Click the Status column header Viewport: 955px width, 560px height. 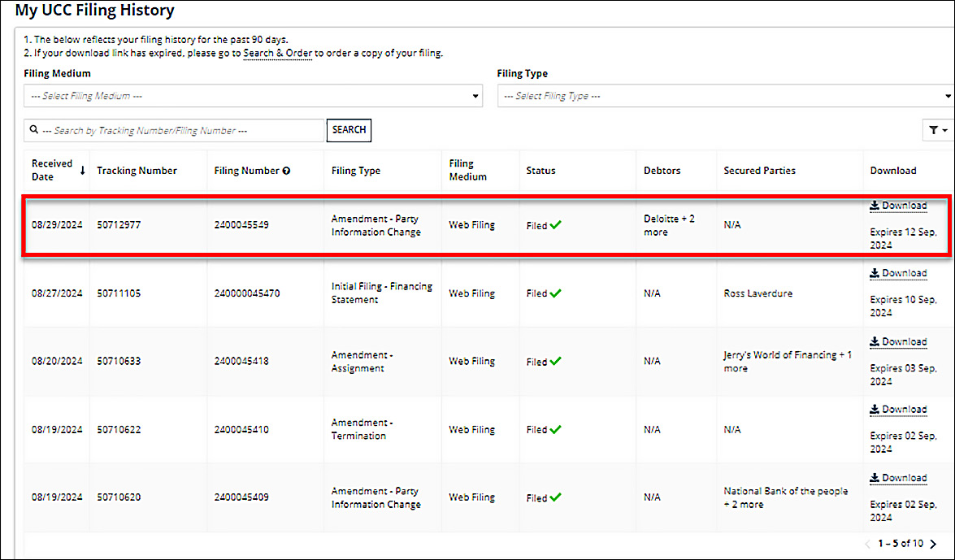(540, 171)
